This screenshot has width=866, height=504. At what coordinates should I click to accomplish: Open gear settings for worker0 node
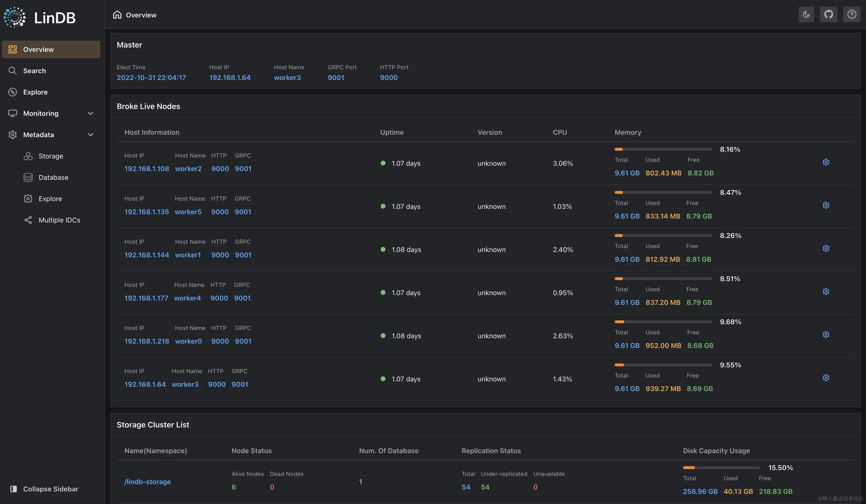point(826,335)
